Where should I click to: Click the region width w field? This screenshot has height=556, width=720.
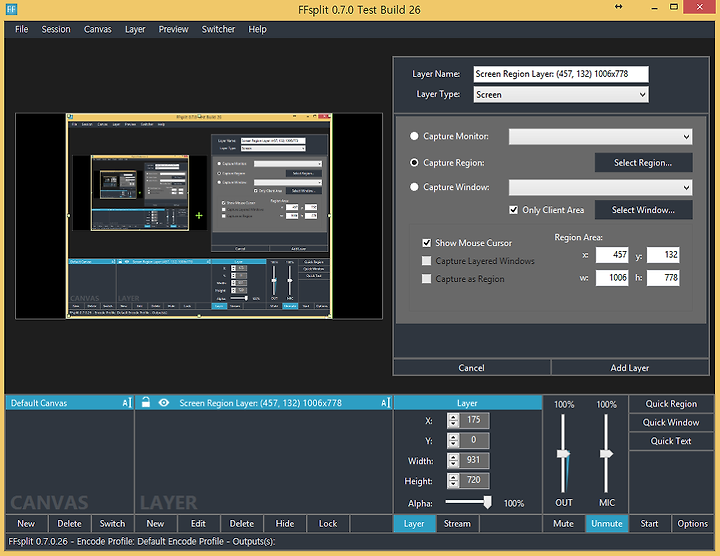612,278
